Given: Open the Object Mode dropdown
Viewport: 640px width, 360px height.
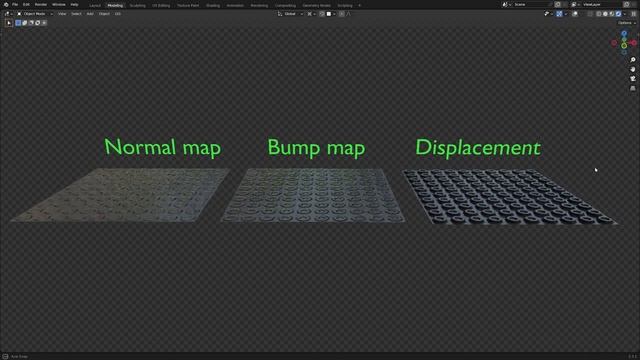Looking at the screenshot, I should pos(35,14).
